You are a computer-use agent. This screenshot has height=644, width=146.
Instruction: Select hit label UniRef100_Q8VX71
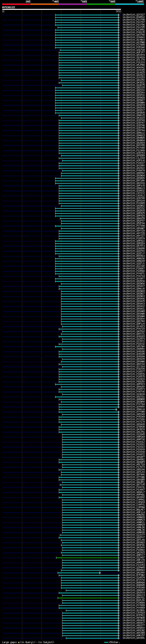click(134, 334)
